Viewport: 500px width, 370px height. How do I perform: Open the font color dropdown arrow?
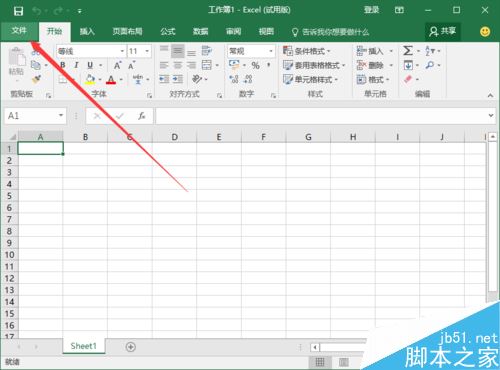(121, 80)
